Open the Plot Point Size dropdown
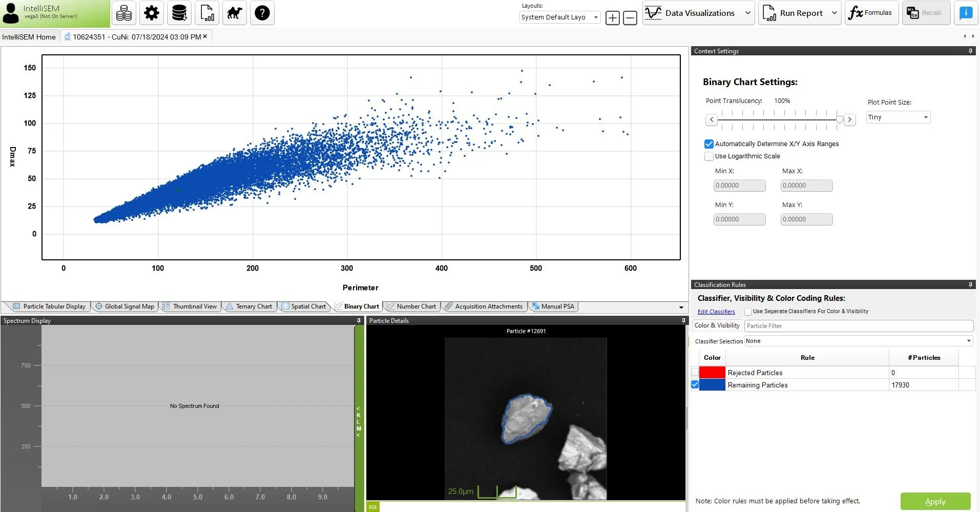The image size is (980, 512). coord(898,117)
